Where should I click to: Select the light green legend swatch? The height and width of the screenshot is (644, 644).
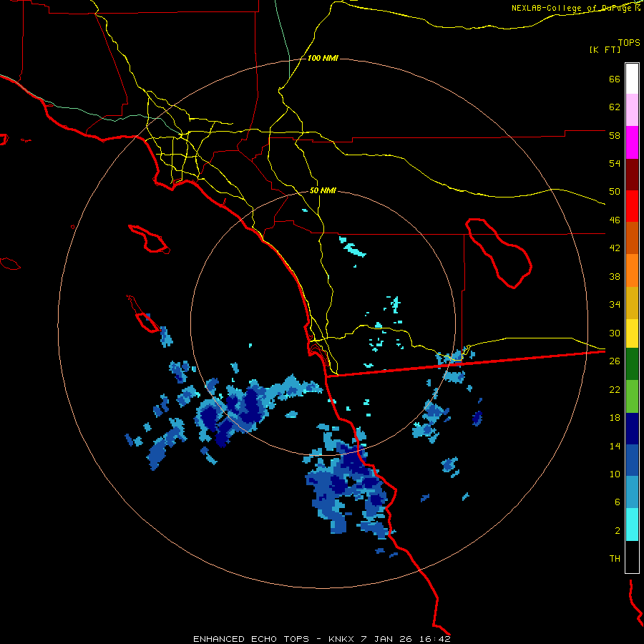click(632, 396)
